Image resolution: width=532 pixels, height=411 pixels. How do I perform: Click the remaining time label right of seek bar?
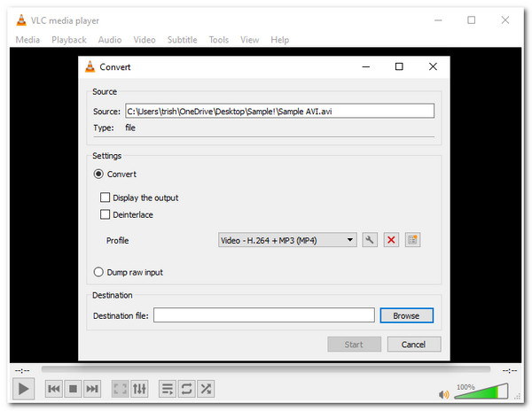(510, 370)
